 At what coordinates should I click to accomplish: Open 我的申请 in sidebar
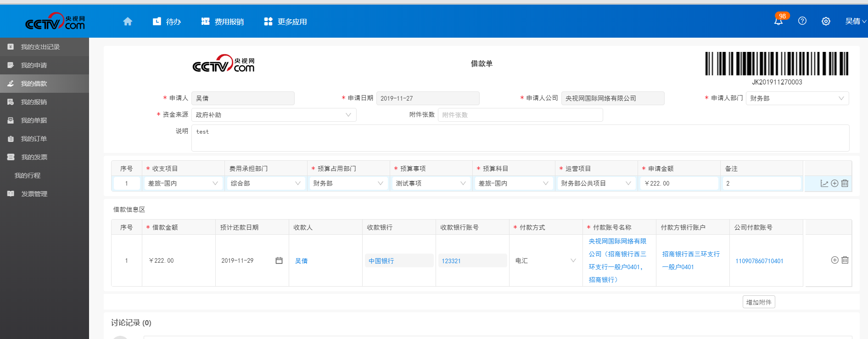(45, 65)
